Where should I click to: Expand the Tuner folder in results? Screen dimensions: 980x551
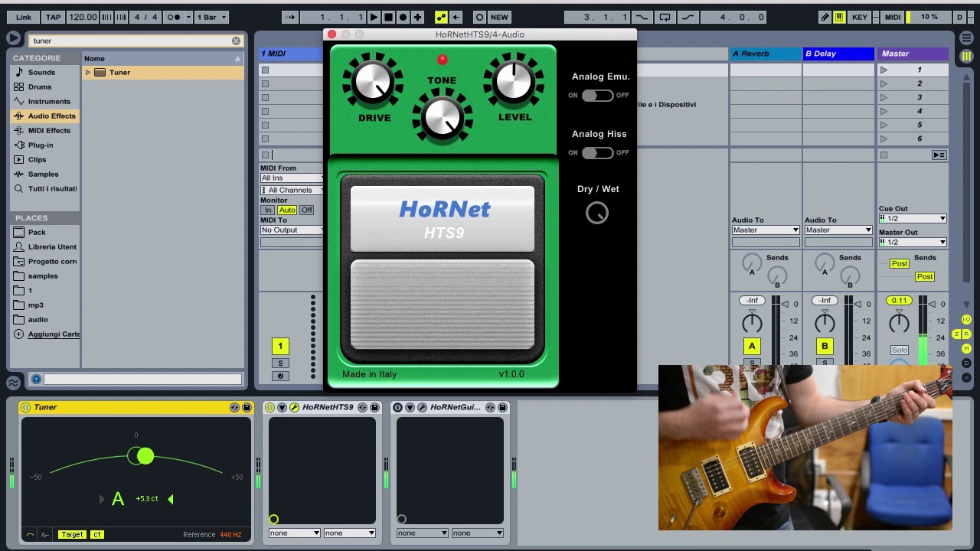pyautogui.click(x=88, y=72)
